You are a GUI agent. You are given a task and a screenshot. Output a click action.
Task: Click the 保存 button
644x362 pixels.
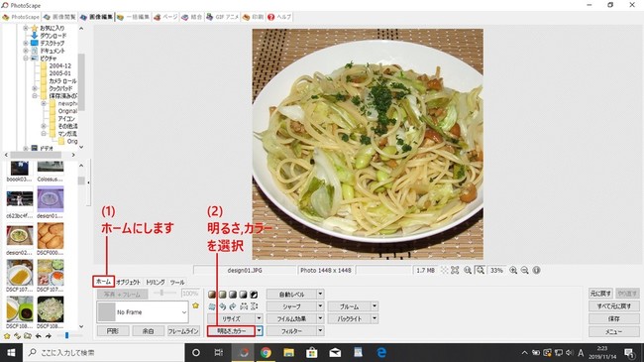tap(614, 318)
